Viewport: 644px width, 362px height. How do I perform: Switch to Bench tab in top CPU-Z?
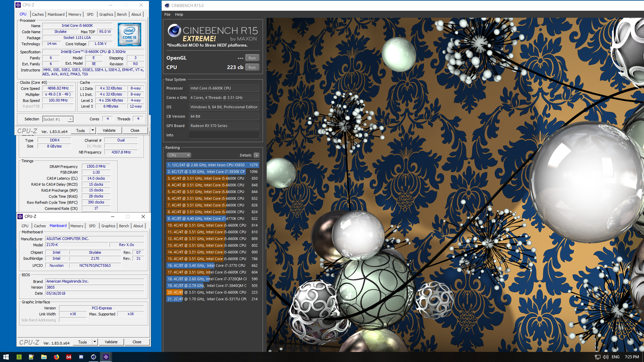(x=122, y=14)
